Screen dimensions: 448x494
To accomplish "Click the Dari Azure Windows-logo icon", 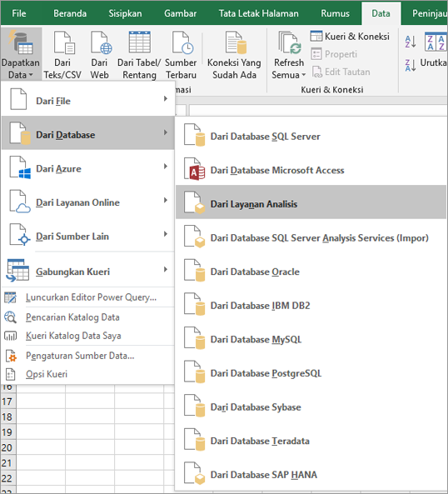I will pos(20,167).
